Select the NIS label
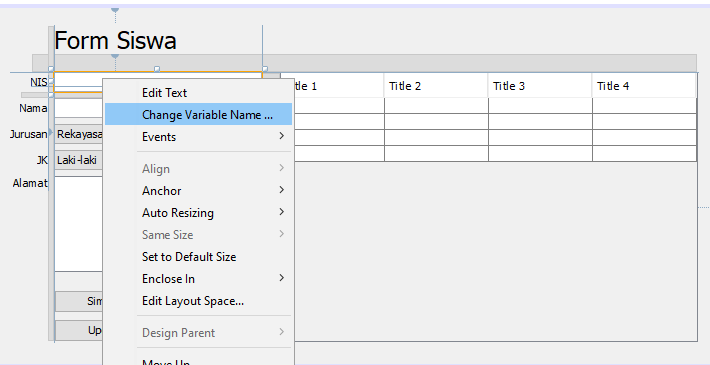The image size is (710, 365). (39, 82)
